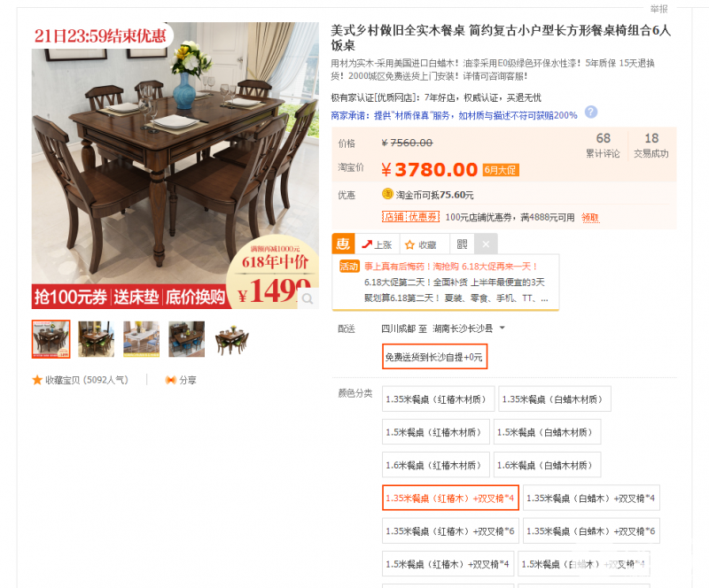Select the white table thumbnail image

[142, 339]
